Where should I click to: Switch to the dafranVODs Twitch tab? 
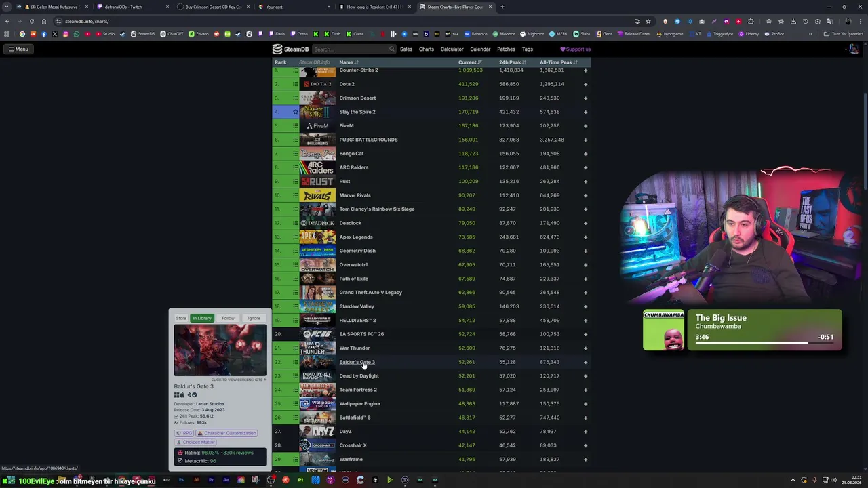(x=132, y=7)
